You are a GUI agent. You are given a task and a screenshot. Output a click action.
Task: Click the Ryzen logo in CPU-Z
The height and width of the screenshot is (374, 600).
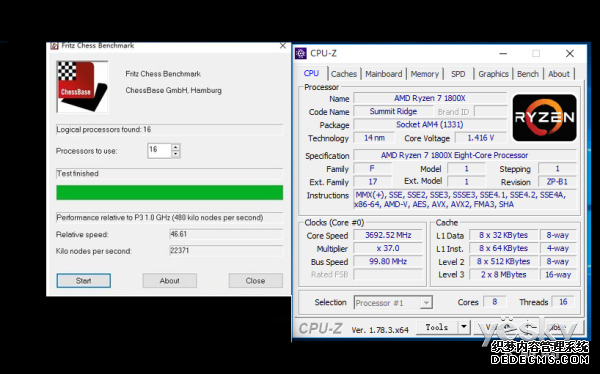(x=544, y=118)
